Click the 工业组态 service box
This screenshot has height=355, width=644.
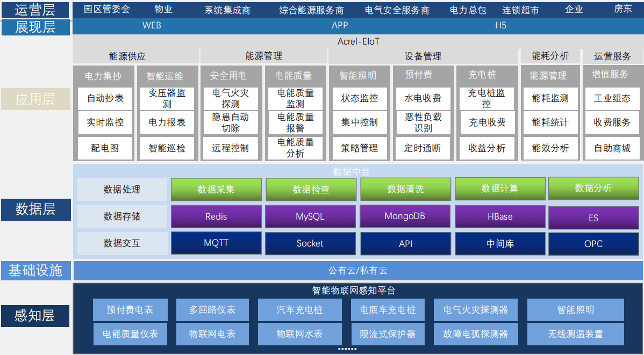point(612,98)
